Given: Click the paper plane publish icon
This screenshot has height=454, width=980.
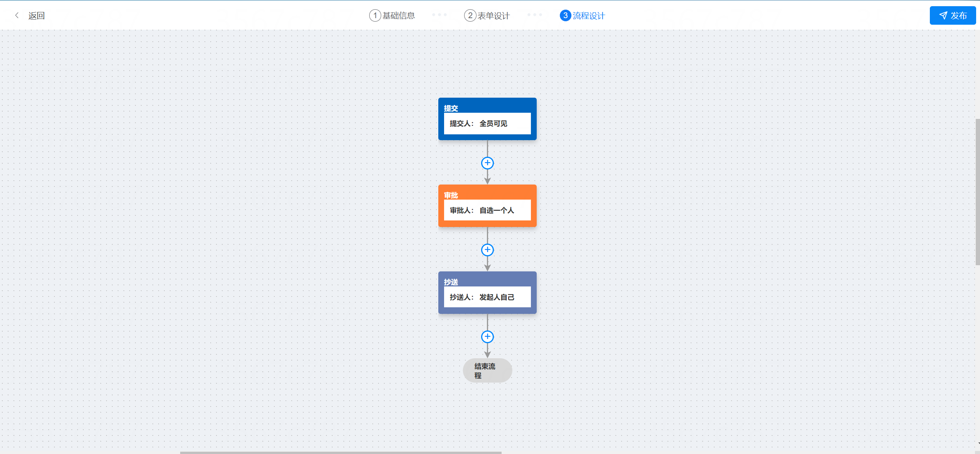Looking at the screenshot, I should click(943, 15).
